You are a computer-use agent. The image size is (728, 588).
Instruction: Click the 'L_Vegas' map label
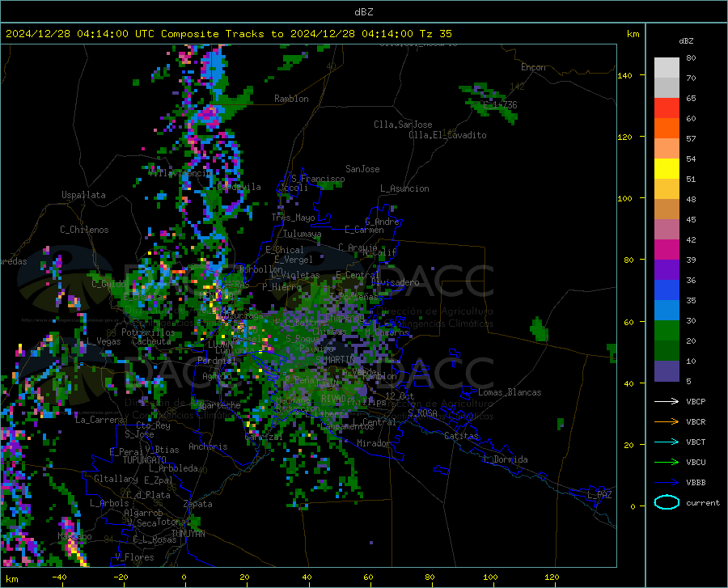coord(104,341)
